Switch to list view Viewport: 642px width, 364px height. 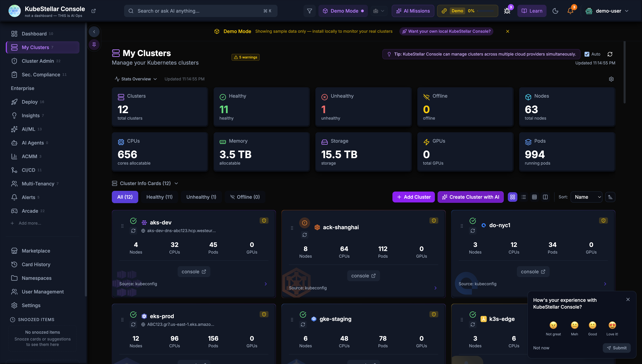pos(524,197)
